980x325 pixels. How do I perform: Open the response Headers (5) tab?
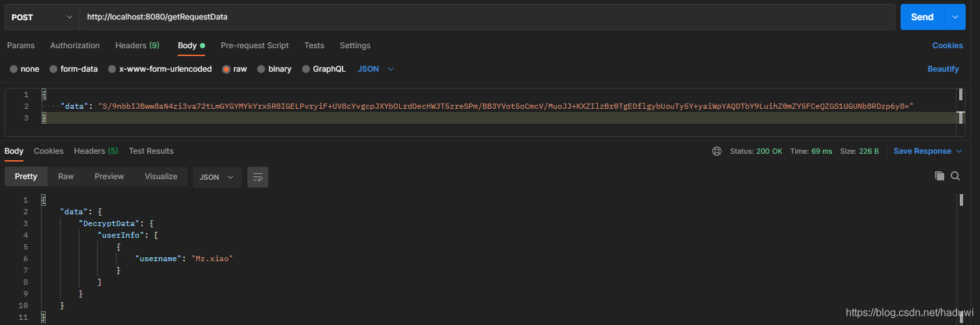click(x=96, y=151)
